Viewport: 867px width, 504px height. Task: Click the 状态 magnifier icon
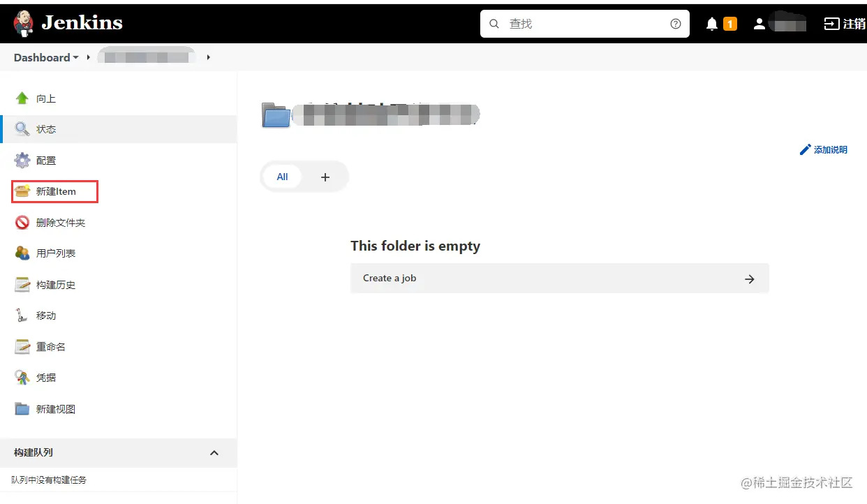pyautogui.click(x=22, y=129)
